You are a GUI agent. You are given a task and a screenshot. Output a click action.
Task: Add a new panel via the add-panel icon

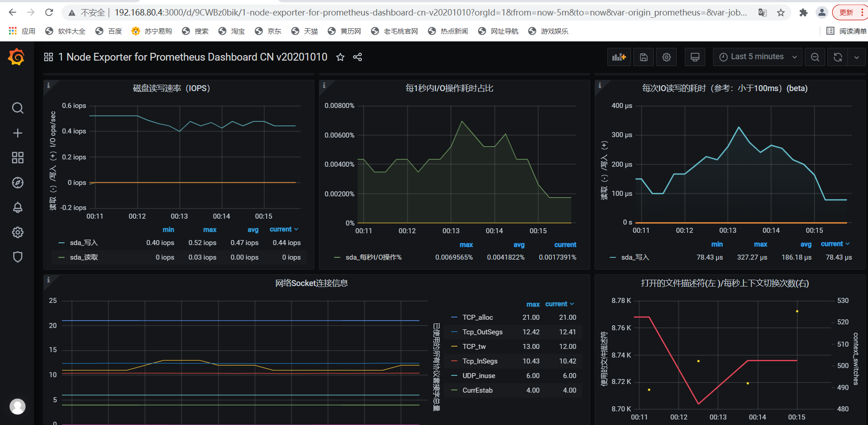click(619, 57)
